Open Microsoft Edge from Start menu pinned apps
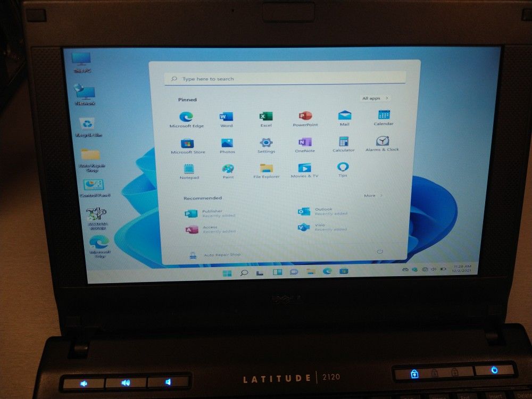The image size is (532, 399). click(x=186, y=119)
